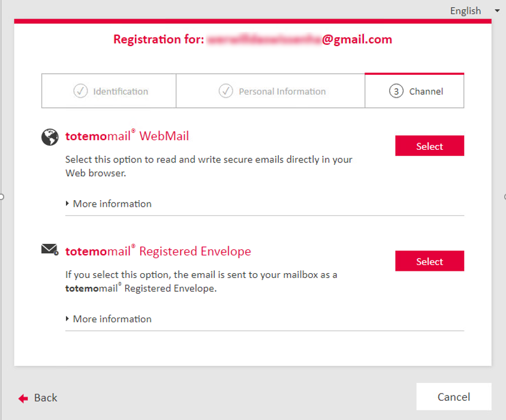This screenshot has height=420, width=506.
Task: Select the totemomail Registered Envelope option
Action: 429,261
